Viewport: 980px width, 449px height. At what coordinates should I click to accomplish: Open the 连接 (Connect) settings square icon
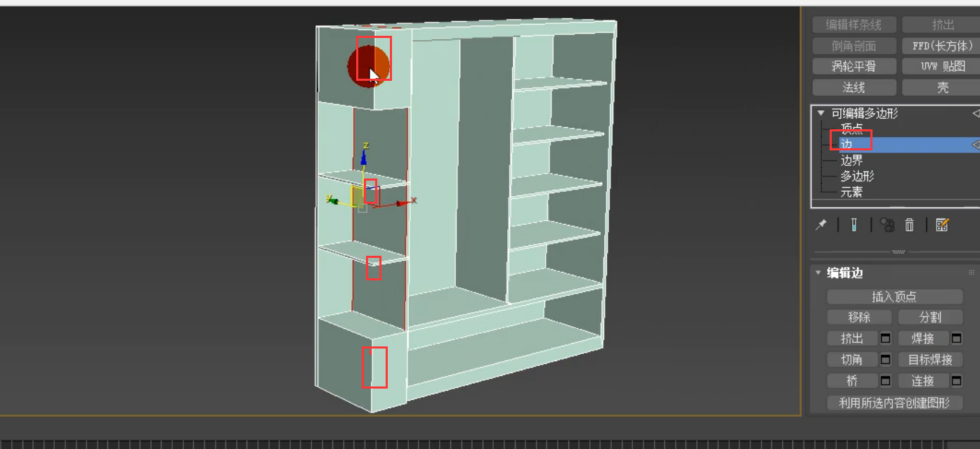(x=956, y=380)
